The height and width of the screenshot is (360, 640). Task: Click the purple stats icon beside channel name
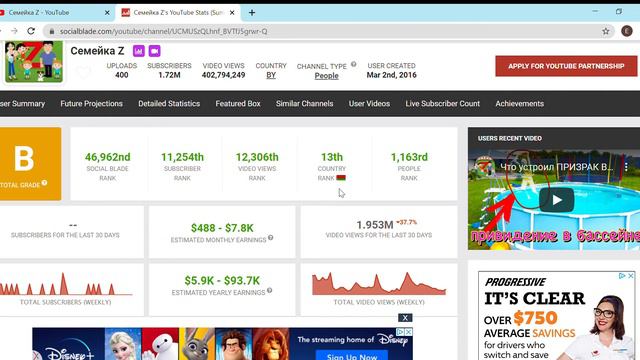point(139,51)
